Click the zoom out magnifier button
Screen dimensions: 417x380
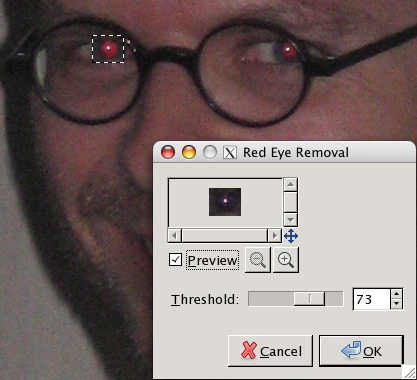point(258,260)
